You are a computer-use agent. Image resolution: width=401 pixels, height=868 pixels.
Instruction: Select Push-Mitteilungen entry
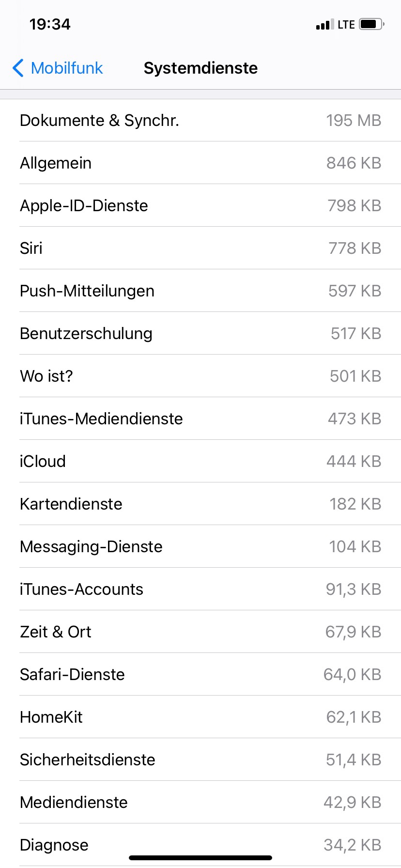pos(200,291)
